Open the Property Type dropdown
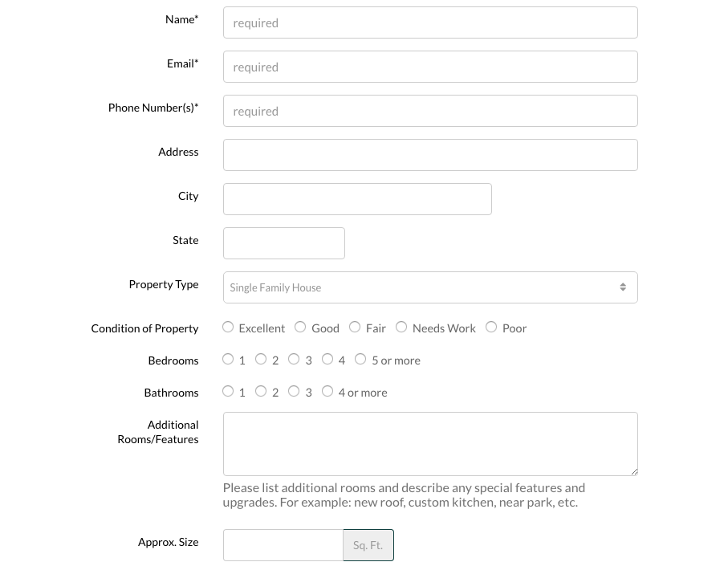The image size is (728, 562). coord(417,287)
